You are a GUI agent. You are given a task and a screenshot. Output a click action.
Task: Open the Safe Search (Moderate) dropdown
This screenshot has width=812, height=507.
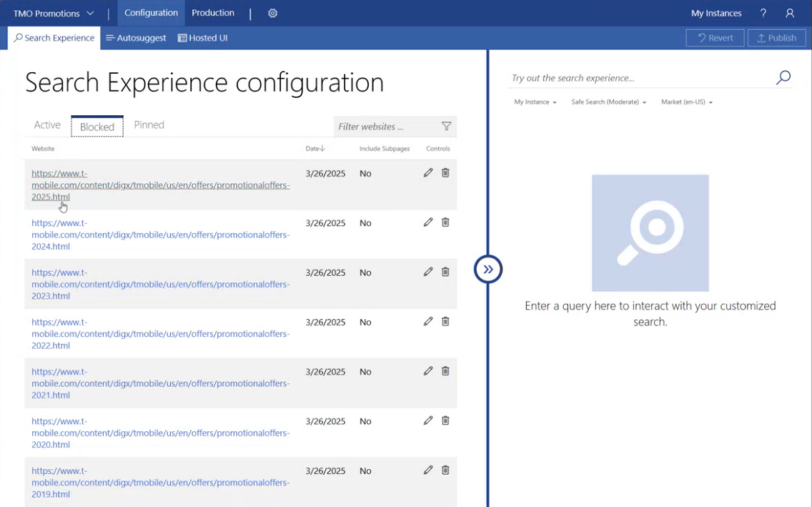coord(608,102)
